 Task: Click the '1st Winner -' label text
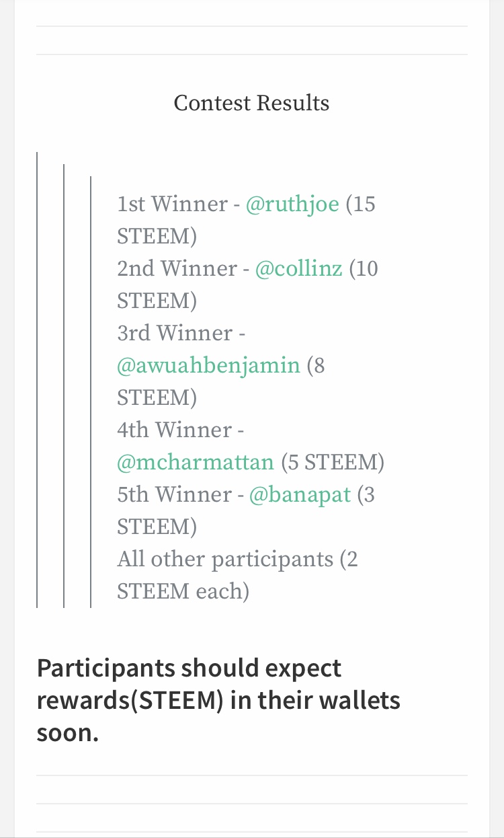[178, 204]
